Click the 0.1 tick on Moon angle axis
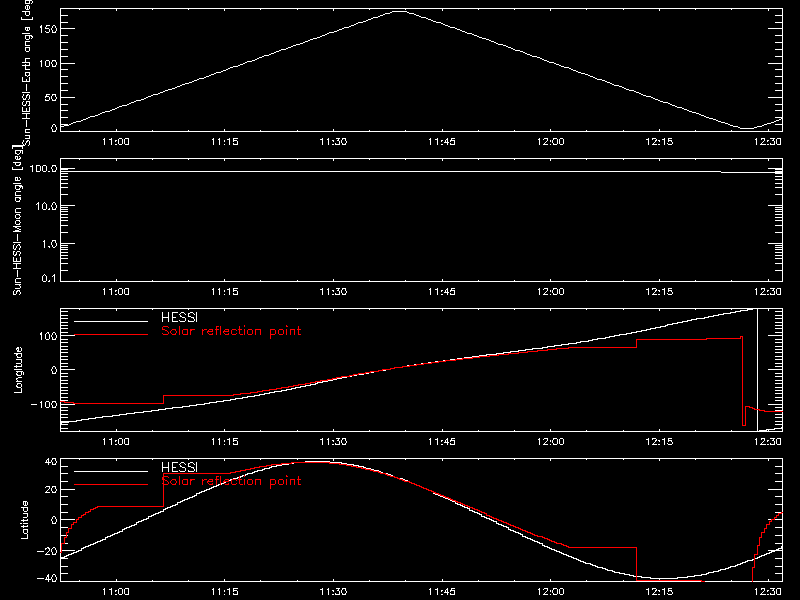This screenshot has height=600, width=800. tap(49, 279)
